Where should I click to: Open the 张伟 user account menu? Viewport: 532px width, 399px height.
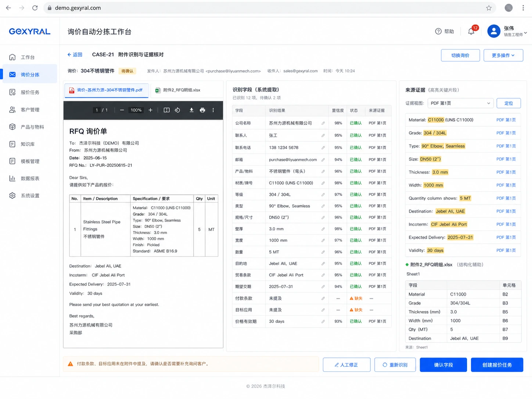point(507,32)
